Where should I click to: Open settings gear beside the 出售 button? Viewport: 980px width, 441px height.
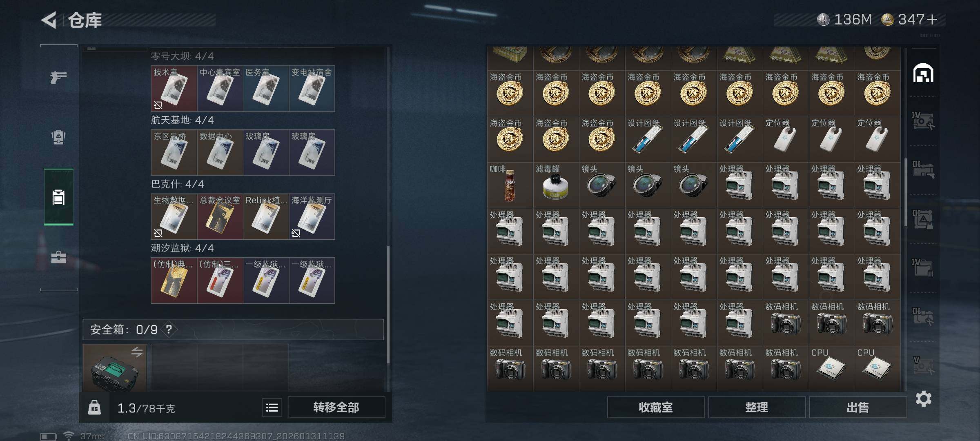(923, 399)
